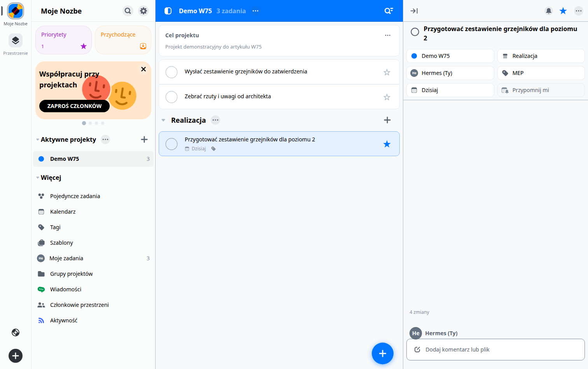
Task: Complete task 'Wysłać zestawienie grzejników do zatwierdzenia'
Action: coord(171,72)
